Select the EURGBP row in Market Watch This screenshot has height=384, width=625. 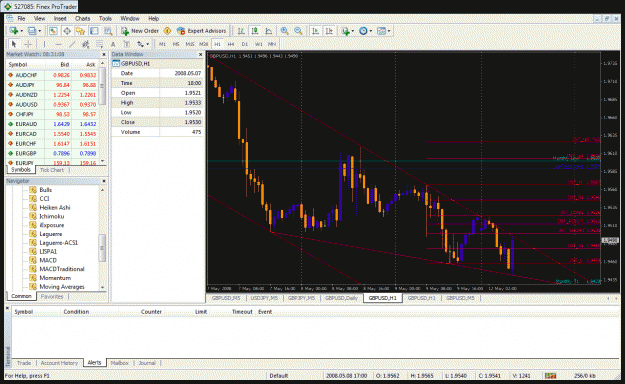(x=53, y=153)
